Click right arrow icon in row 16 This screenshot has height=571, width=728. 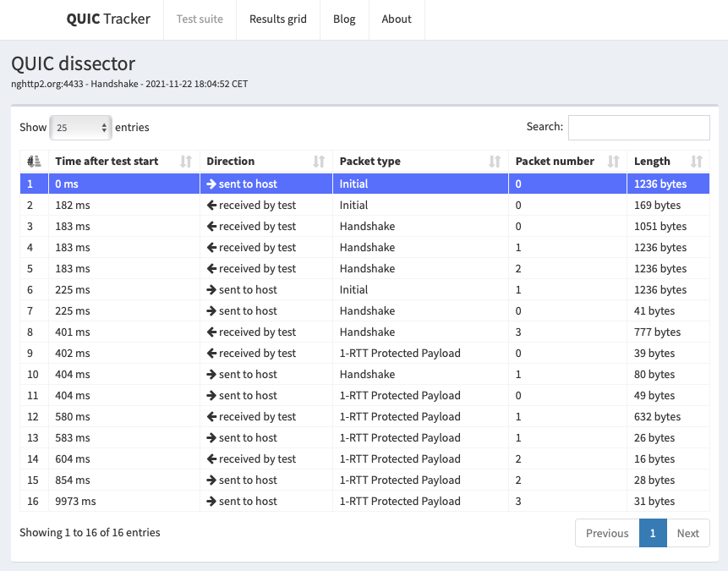211,502
